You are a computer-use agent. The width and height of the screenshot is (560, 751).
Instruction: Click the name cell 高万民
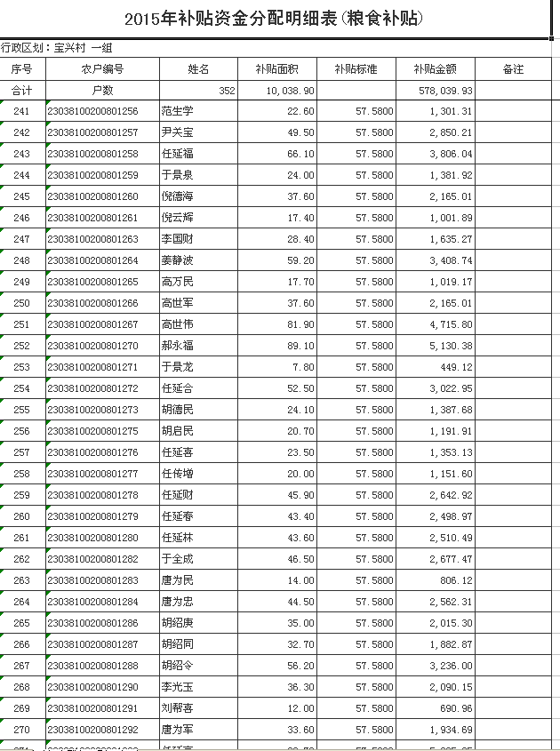click(198, 282)
